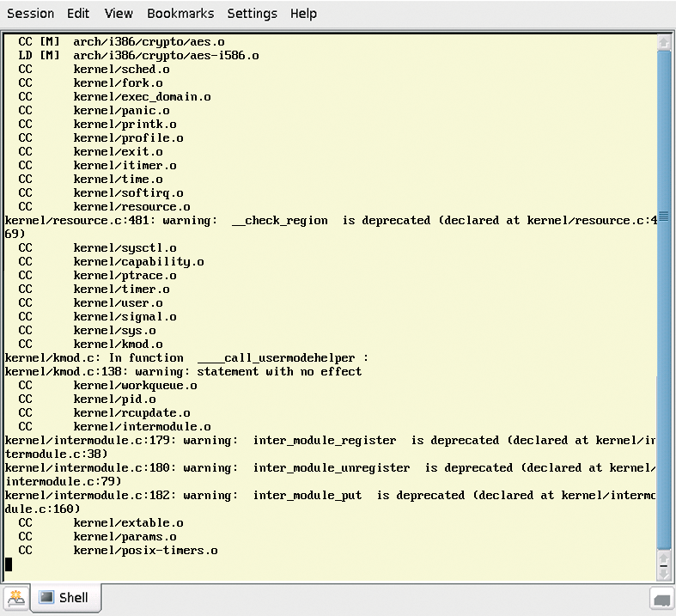This screenshot has height=616, width=676.
Task: Open the Edit menu
Action: pyautogui.click(x=78, y=14)
